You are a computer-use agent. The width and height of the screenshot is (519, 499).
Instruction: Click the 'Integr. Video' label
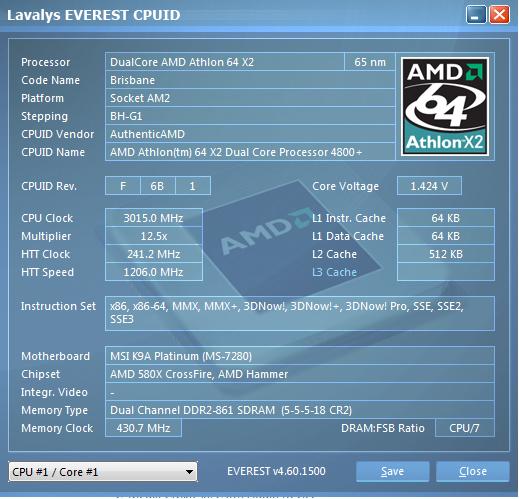54,392
